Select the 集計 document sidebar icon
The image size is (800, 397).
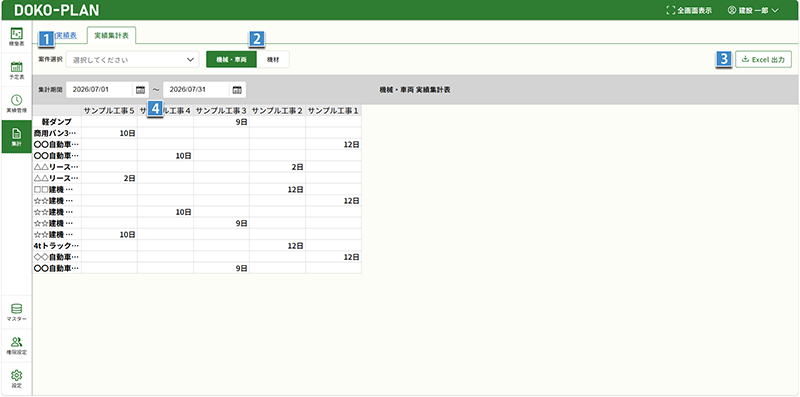[16, 137]
